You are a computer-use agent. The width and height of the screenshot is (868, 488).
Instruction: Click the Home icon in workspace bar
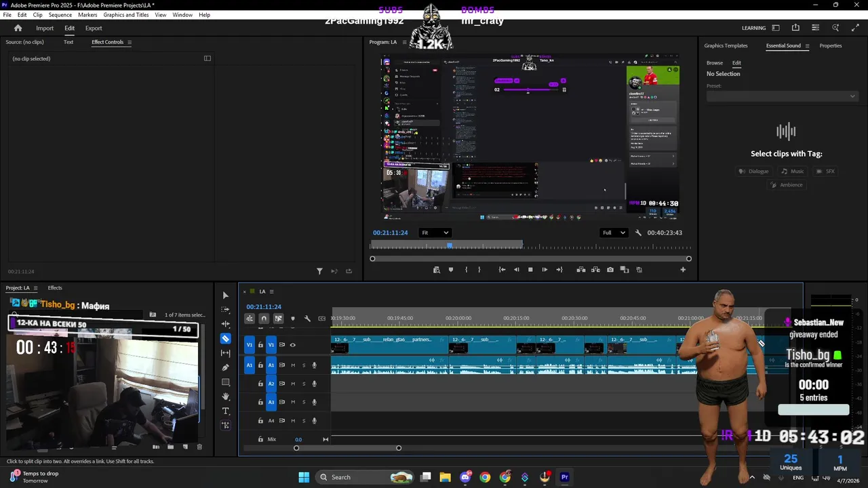18,28
